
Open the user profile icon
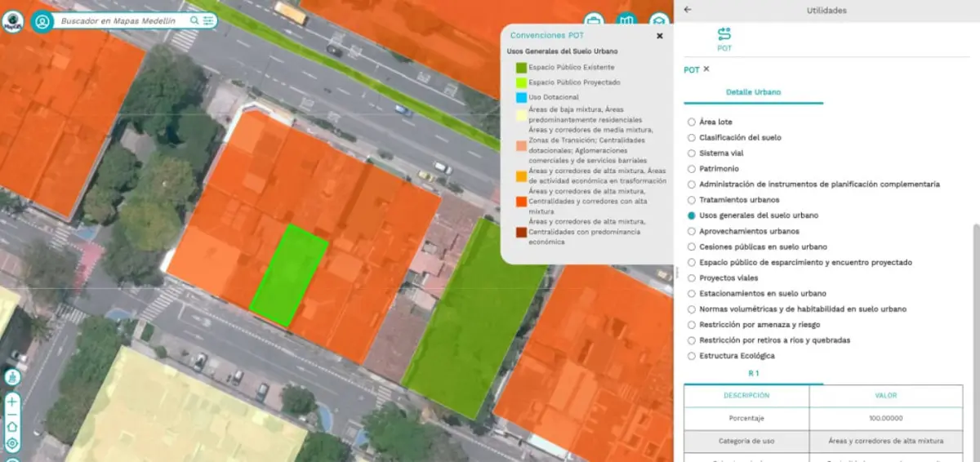tap(42, 21)
